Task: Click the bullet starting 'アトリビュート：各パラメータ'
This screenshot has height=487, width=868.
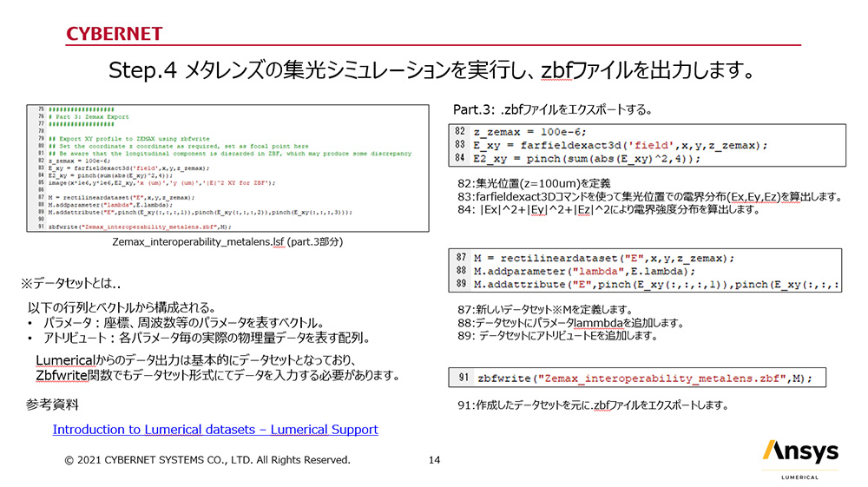Action: pos(206,338)
